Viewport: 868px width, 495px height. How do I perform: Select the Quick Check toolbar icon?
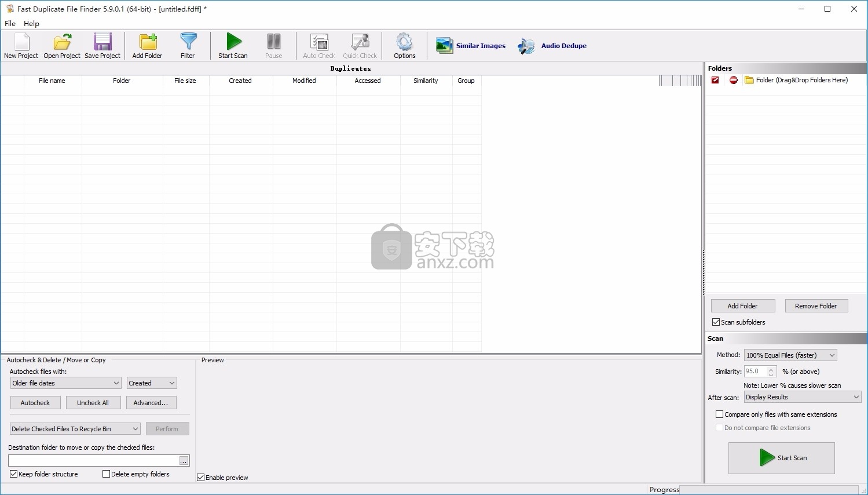360,46
